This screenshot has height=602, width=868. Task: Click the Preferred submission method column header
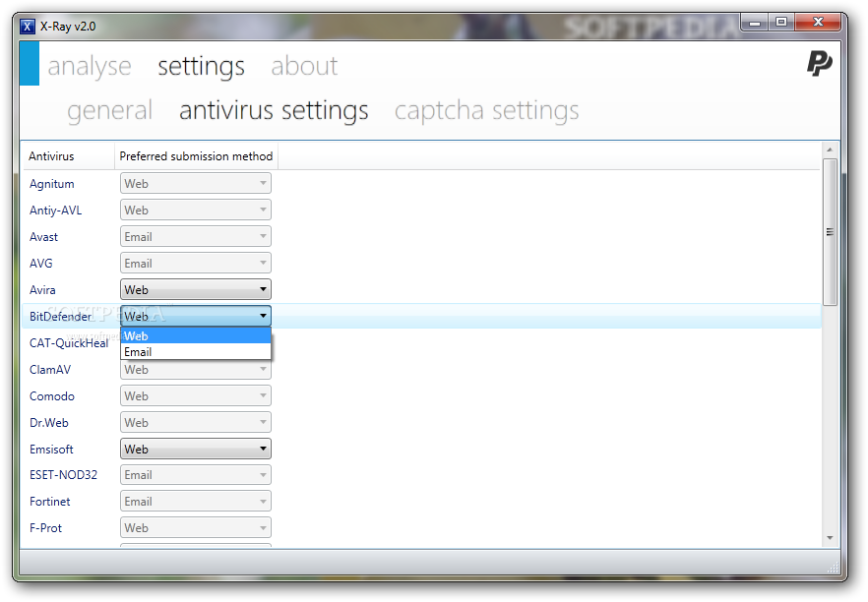tap(196, 156)
